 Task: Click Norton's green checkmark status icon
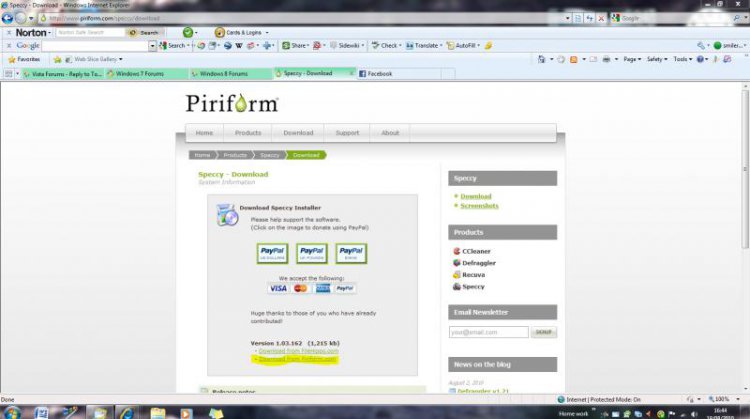(x=188, y=33)
